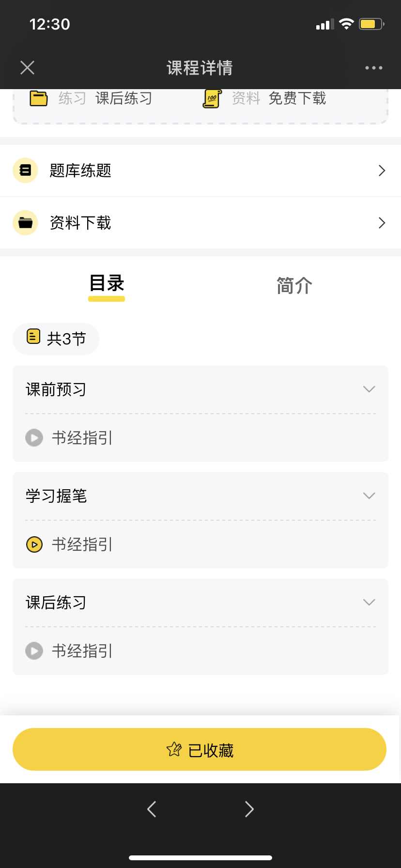401x868 pixels.
Task: Play 书经指引 under 课后练习
Action: click(34, 651)
